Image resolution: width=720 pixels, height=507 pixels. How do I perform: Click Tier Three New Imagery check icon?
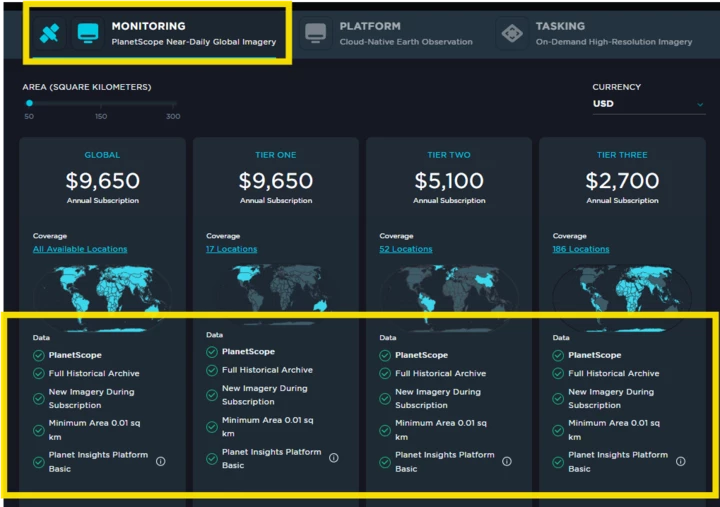[x=558, y=399]
